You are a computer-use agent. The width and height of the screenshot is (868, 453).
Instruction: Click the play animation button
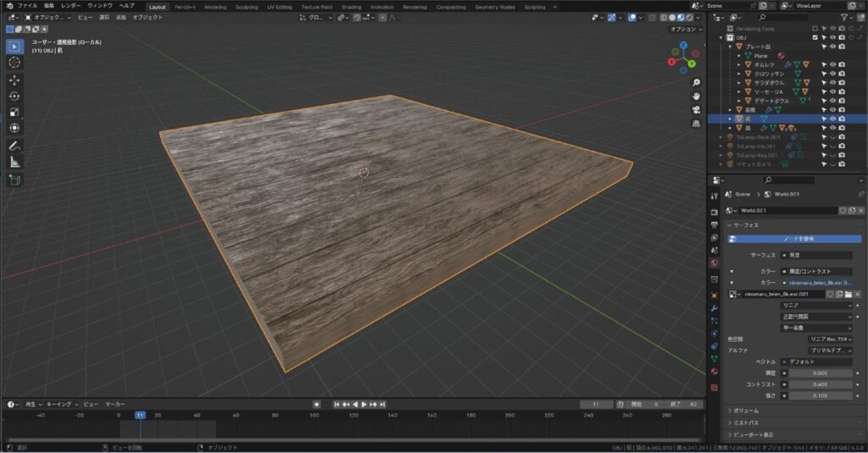(x=364, y=405)
